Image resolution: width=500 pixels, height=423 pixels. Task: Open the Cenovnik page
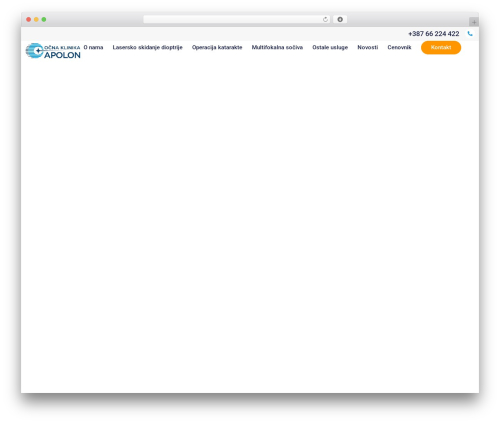coord(399,47)
